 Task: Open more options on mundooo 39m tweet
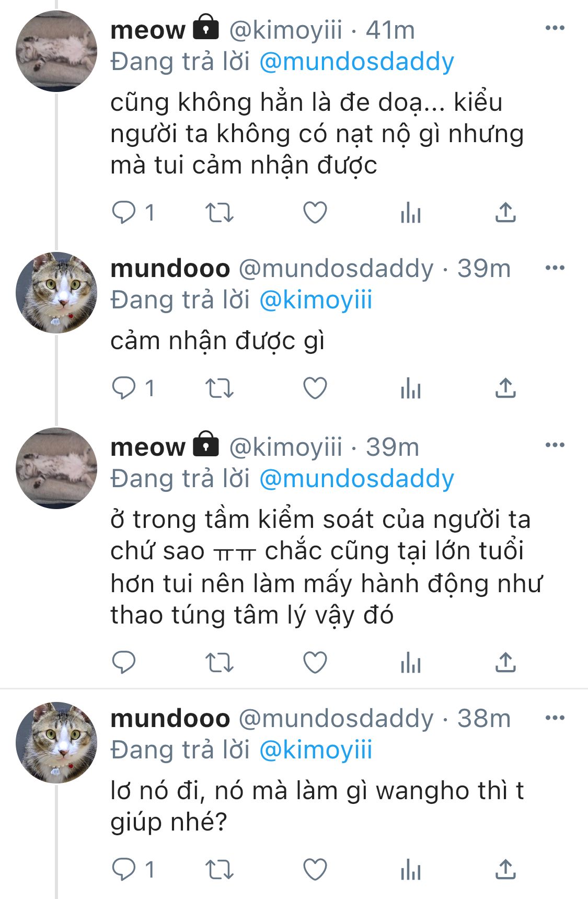(555, 268)
